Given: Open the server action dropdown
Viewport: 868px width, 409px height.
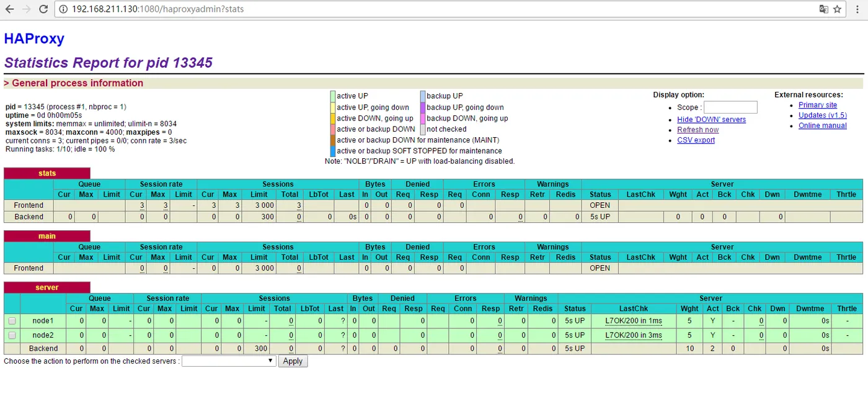Looking at the screenshot, I should (229, 361).
